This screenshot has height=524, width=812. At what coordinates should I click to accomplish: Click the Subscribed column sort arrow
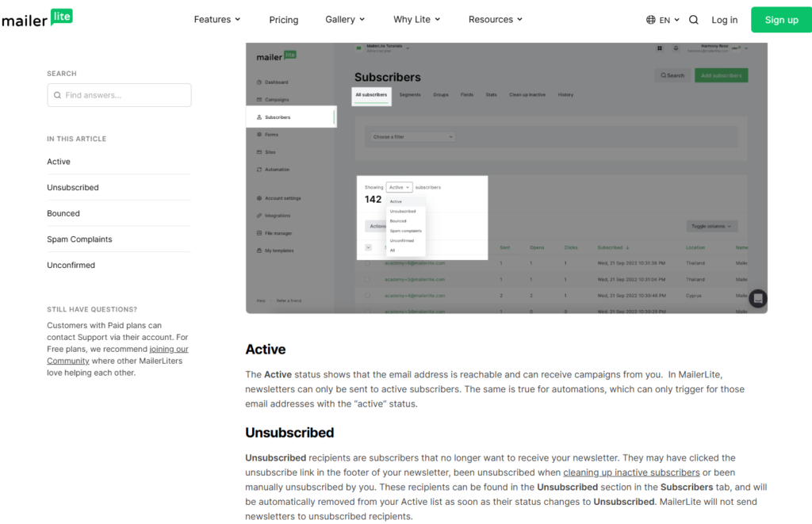click(x=627, y=247)
